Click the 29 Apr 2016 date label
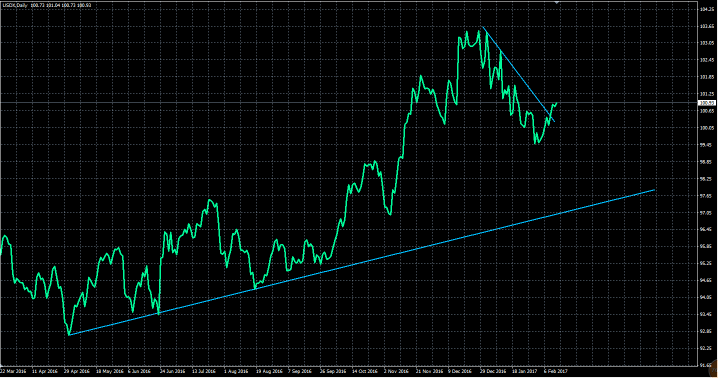The image size is (718, 378). point(77,371)
